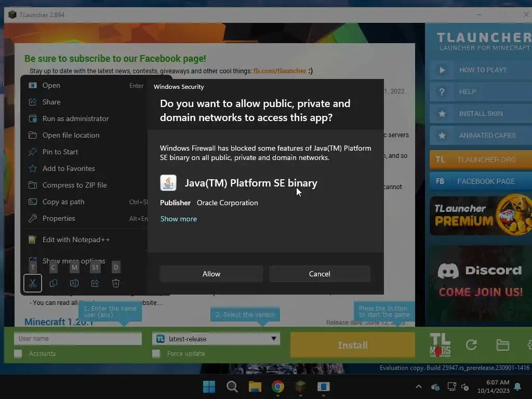
Task: Open the latest-release version dropdown
Action: click(x=216, y=339)
